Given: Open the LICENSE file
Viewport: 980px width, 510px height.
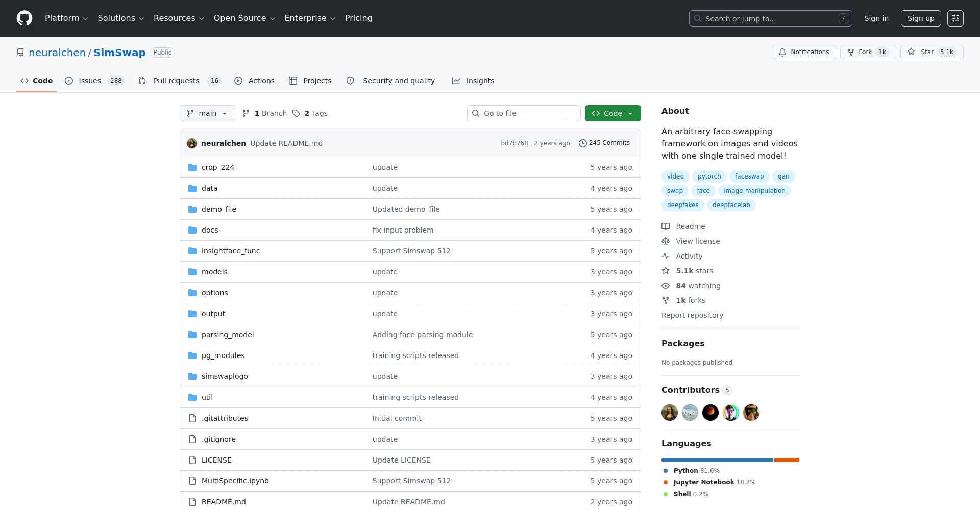Looking at the screenshot, I should point(216,460).
